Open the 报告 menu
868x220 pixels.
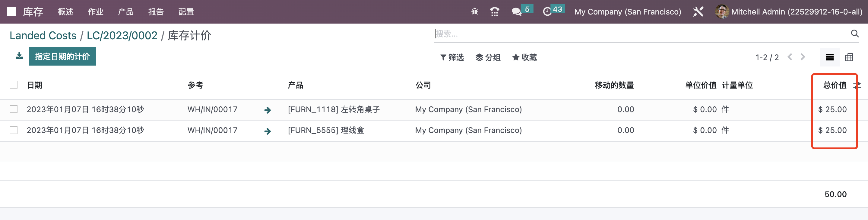tap(156, 12)
